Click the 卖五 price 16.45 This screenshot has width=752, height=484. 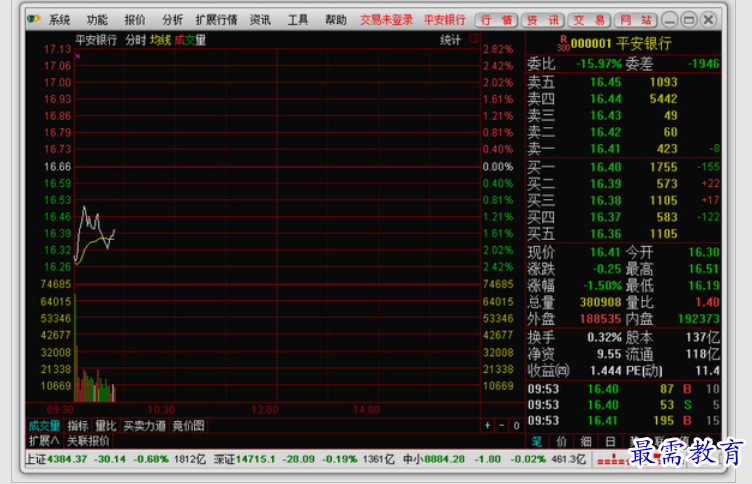[x=605, y=82]
